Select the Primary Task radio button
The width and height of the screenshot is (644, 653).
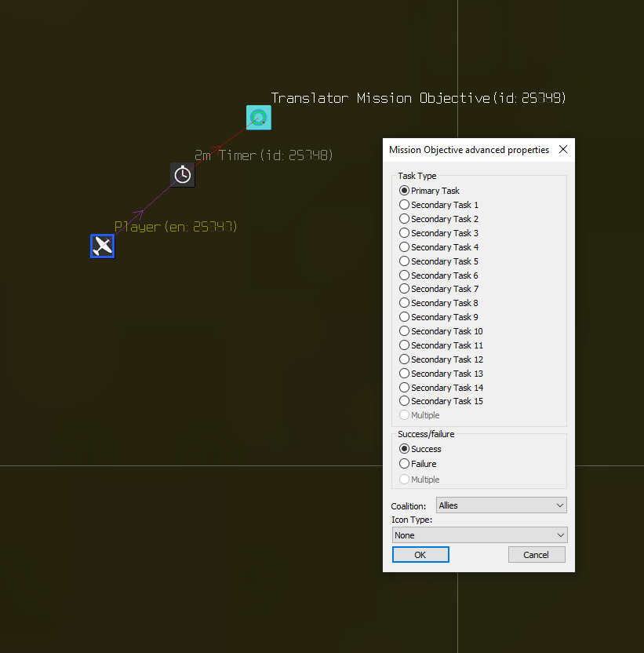tap(405, 191)
